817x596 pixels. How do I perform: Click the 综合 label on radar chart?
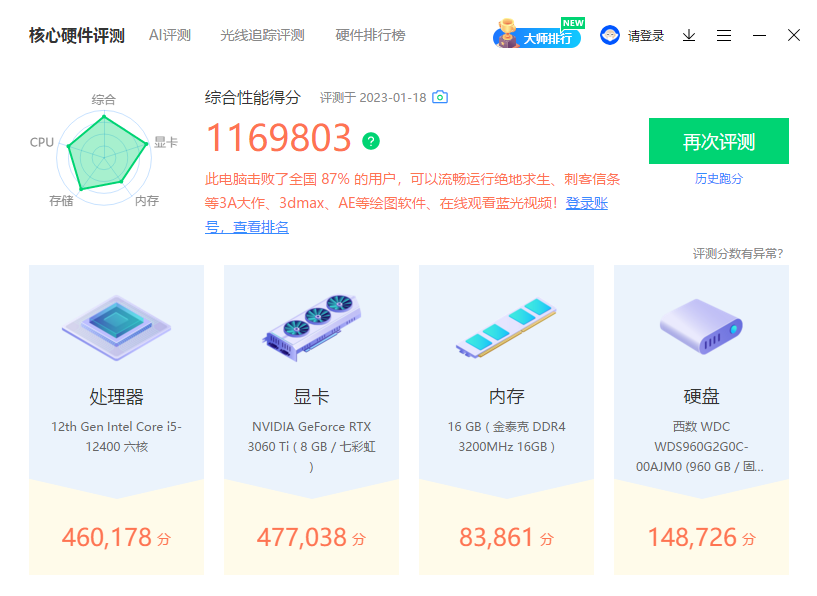click(x=104, y=100)
